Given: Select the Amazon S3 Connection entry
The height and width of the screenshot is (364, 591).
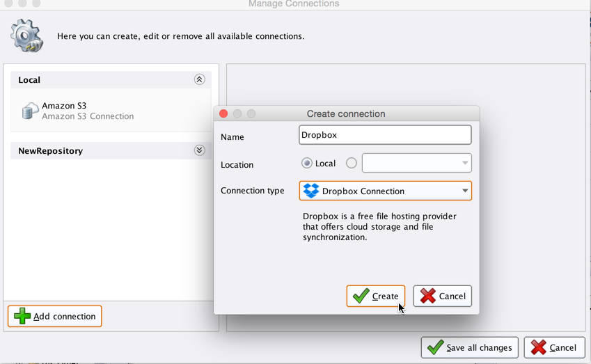Looking at the screenshot, I should [87, 111].
